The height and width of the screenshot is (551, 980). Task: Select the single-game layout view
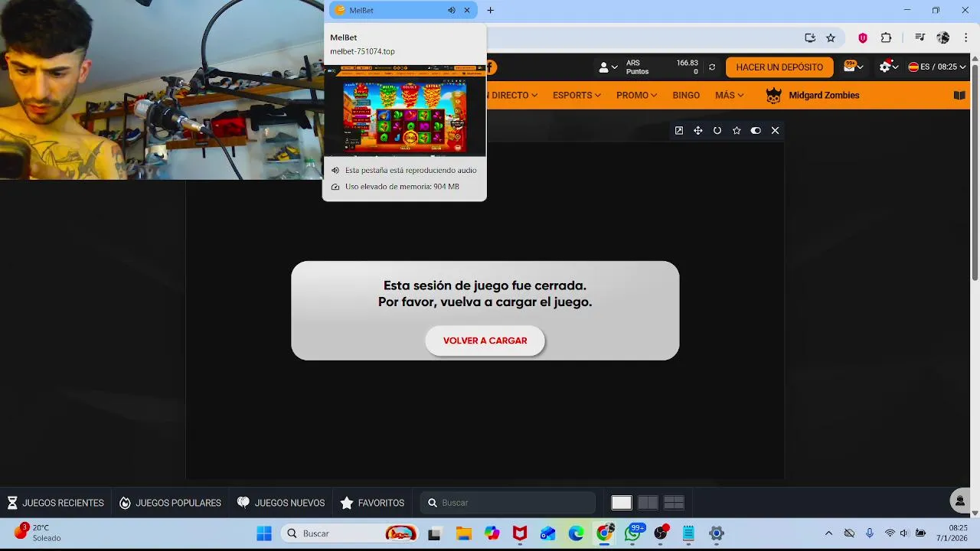tap(622, 503)
